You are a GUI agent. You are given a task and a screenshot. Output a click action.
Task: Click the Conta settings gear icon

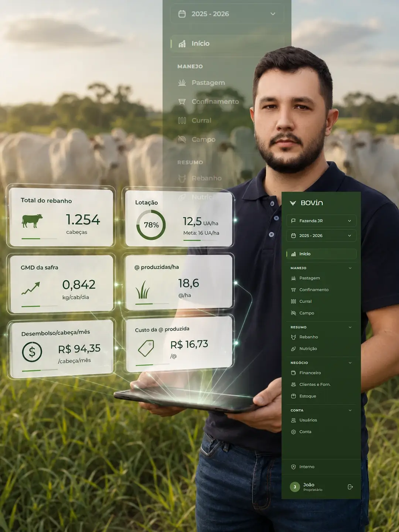[293, 432]
